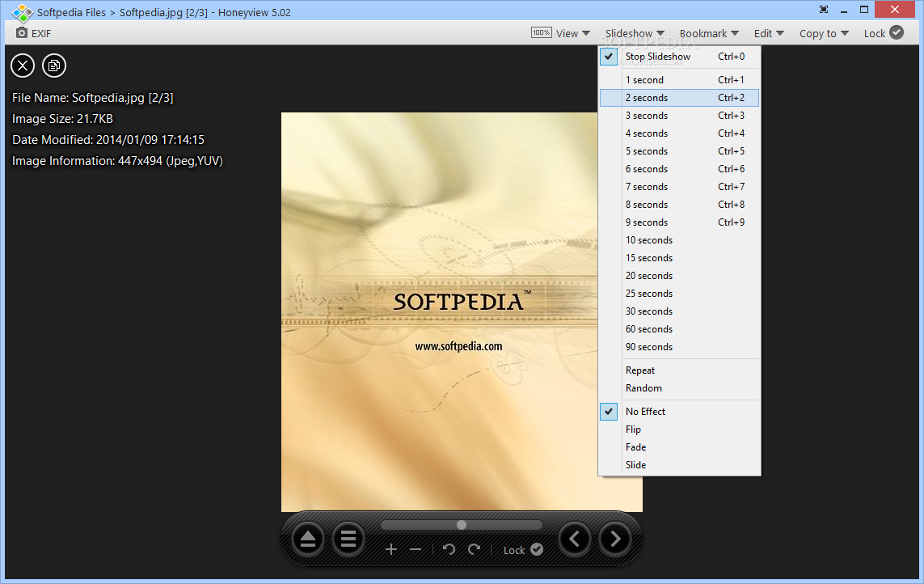The height and width of the screenshot is (584, 924).
Task: Set slideshow interval to 15 seconds
Action: tap(679, 258)
